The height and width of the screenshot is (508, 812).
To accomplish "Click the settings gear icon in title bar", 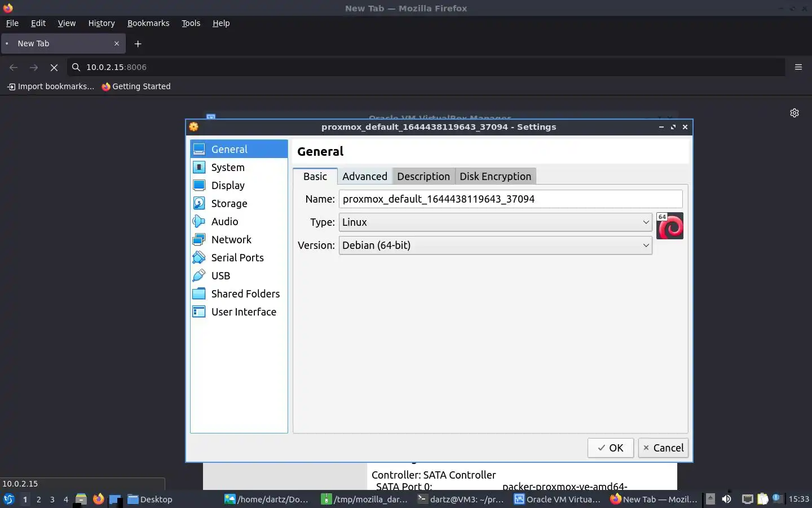I will (194, 127).
